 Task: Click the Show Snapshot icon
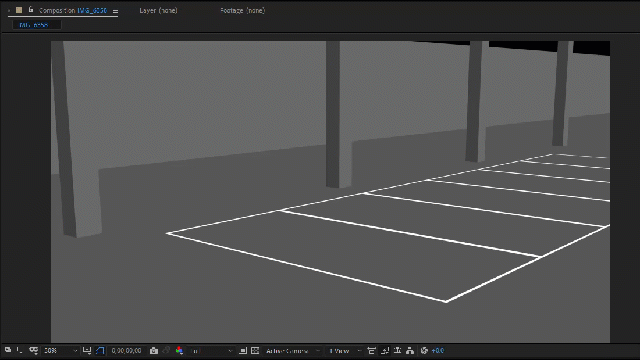click(166, 351)
